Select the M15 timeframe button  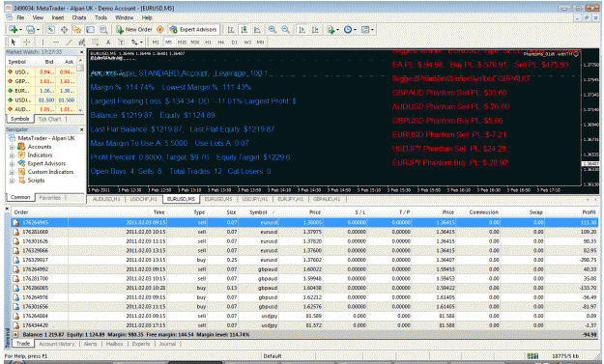[182, 42]
